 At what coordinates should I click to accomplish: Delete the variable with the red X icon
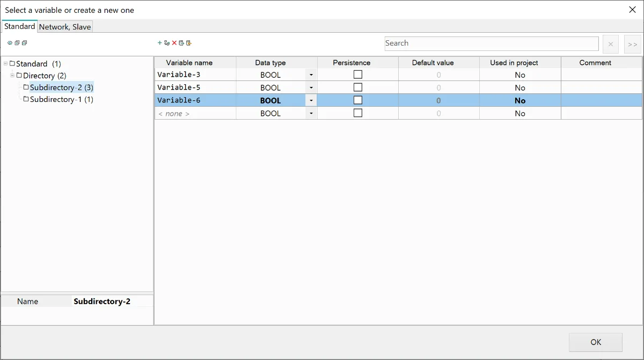tap(174, 43)
